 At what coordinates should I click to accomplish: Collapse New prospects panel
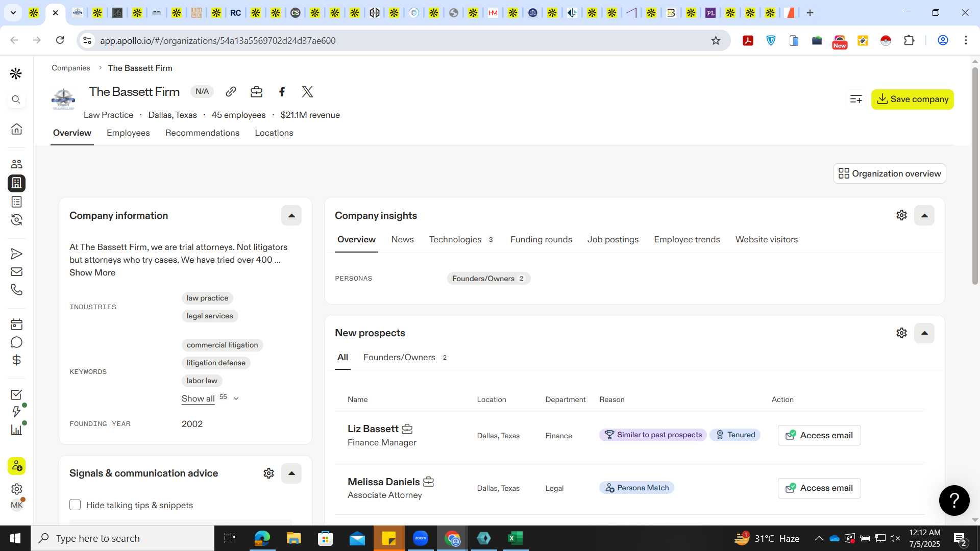tap(924, 333)
